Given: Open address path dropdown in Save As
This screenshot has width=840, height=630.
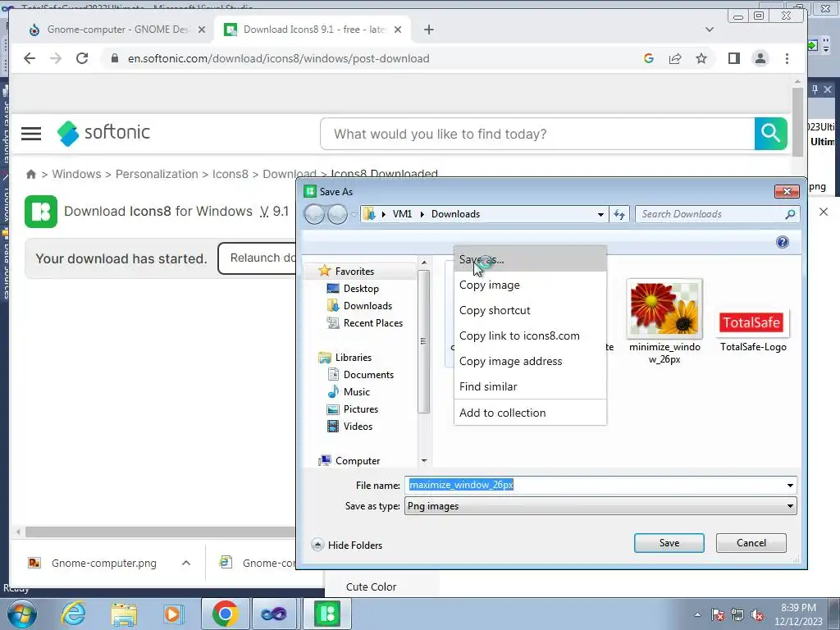Looking at the screenshot, I should [x=600, y=214].
